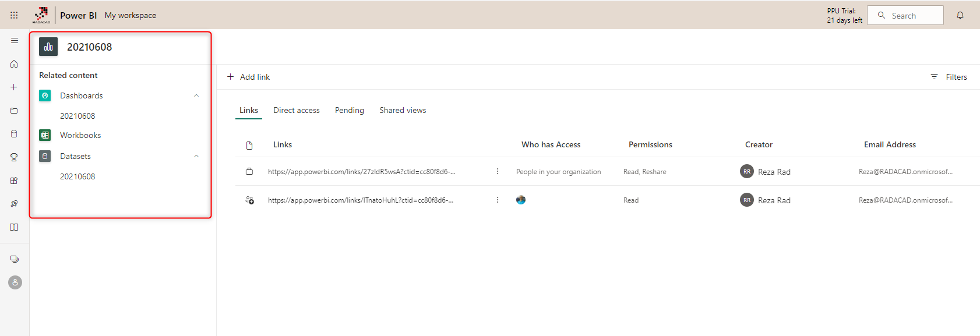Open notifications bell icon
The height and width of the screenshot is (336, 980).
(960, 15)
